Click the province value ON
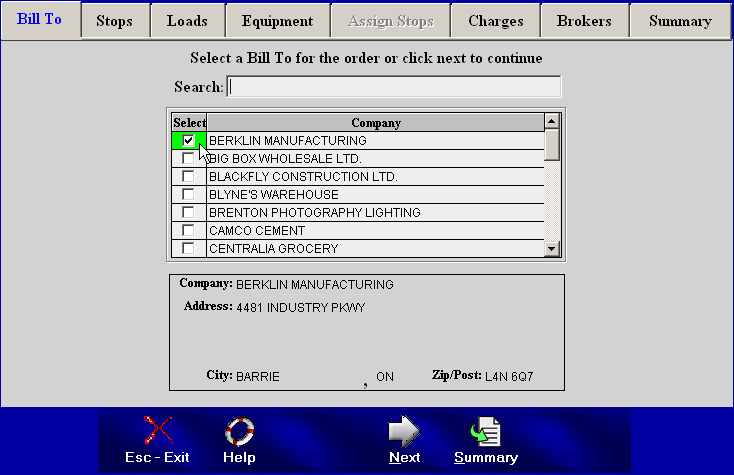 point(385,377)
